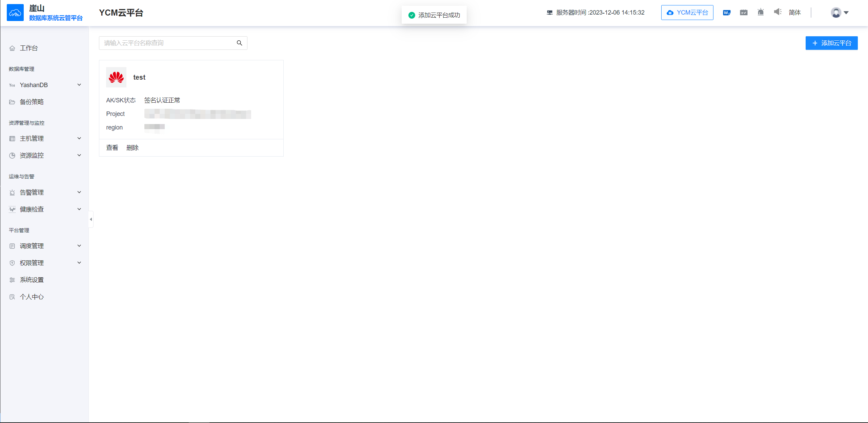The height and width of the screenshot is (423, 868).
Task: Click 删除 on the test card
Action: (133, 148)
